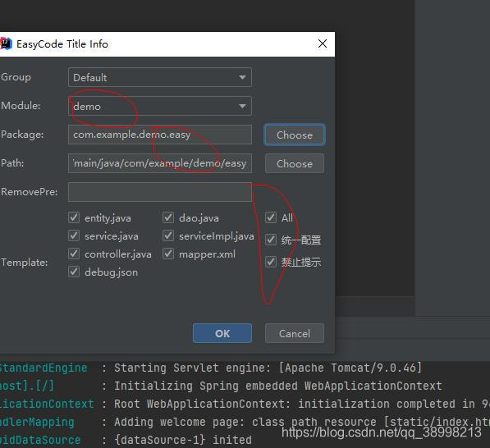Click '{dataSource-1} inited' console log line

coord(183,440)
